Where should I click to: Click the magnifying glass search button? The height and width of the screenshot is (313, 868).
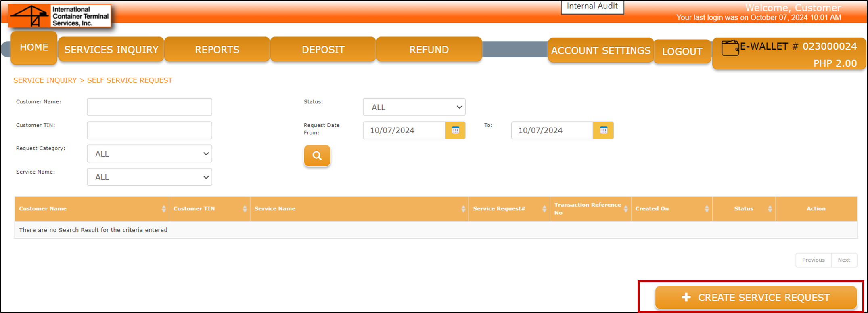317,155
